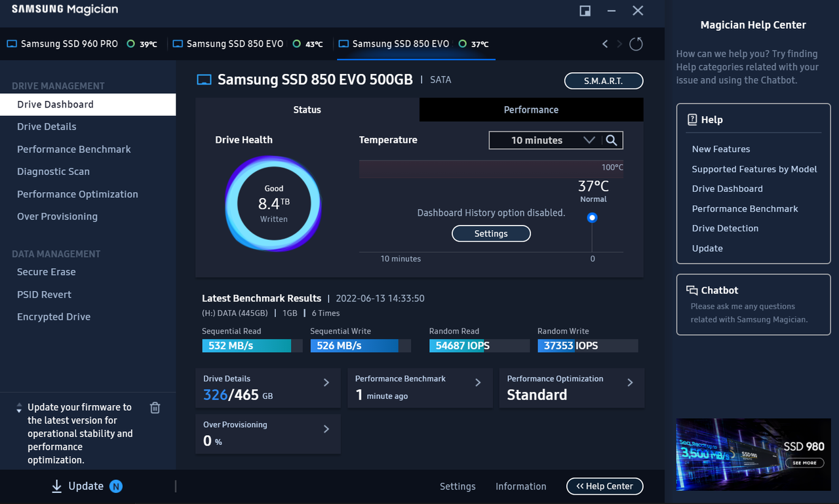Click the 326/465 GB capacity value
Viewport: 839px width, 504px height.
tap(238, 395)
